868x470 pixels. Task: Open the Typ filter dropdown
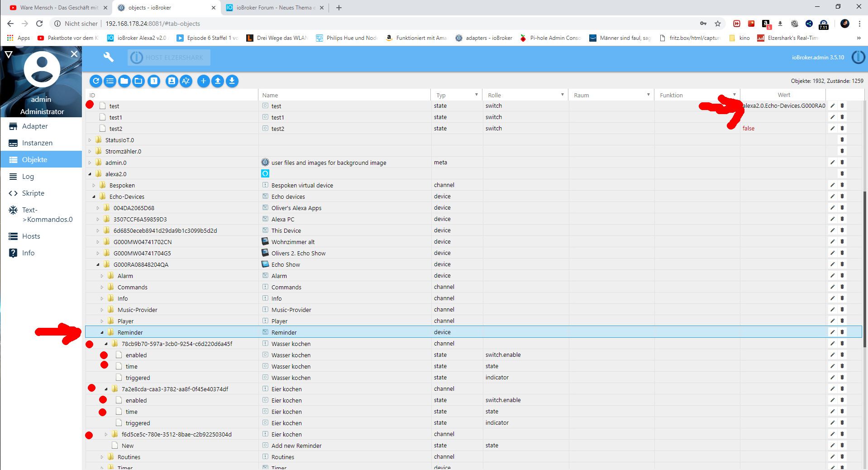coord(476,95)
